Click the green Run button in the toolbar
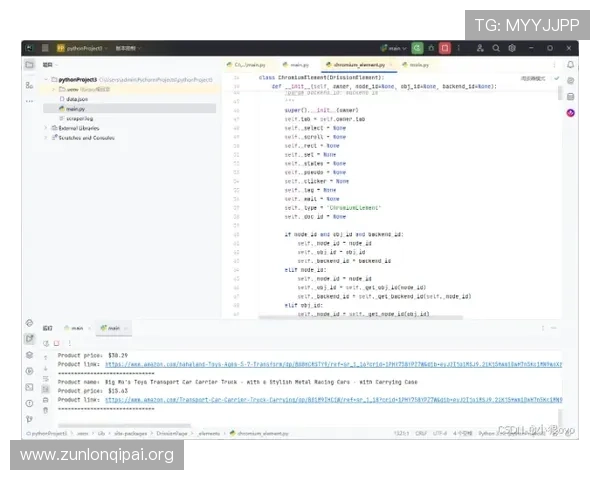Screen dimensions: 600x480 [x=418, y=48]
